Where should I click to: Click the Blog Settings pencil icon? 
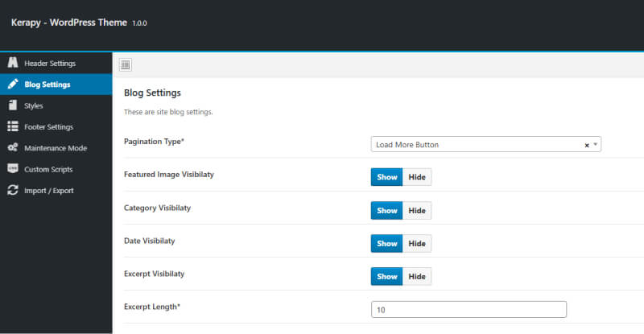[x=13, y=84]
